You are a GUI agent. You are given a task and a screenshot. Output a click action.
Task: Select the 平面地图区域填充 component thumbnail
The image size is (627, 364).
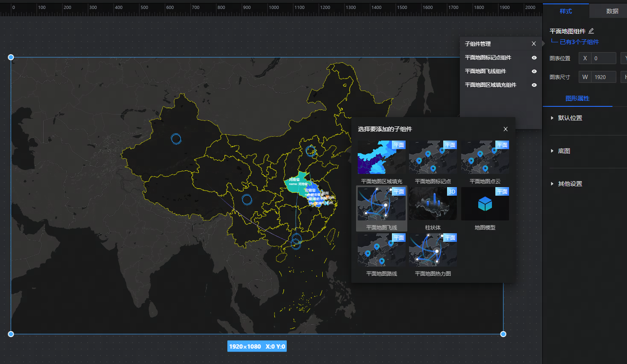pyautogui.click(x=381, y=158)
